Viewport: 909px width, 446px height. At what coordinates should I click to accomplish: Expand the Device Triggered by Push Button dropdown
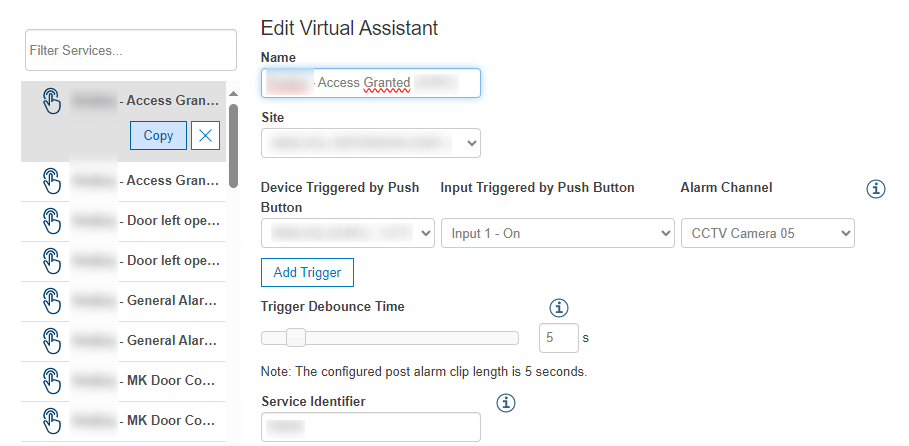point(347,233)
